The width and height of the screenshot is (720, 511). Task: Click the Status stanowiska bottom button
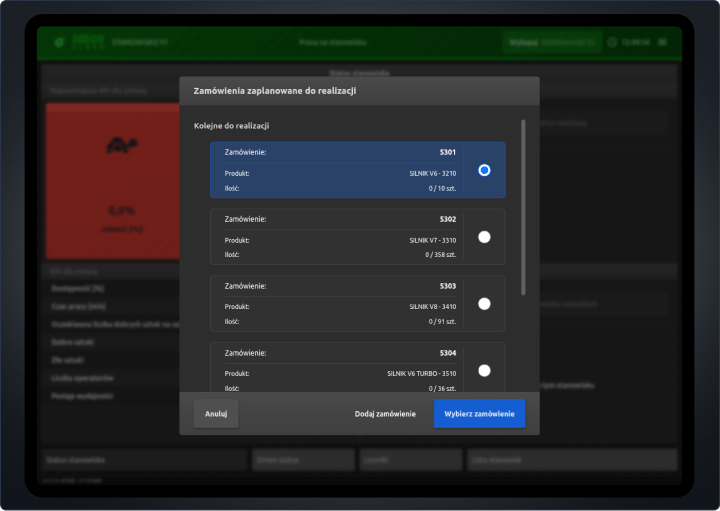coord(142,460)
